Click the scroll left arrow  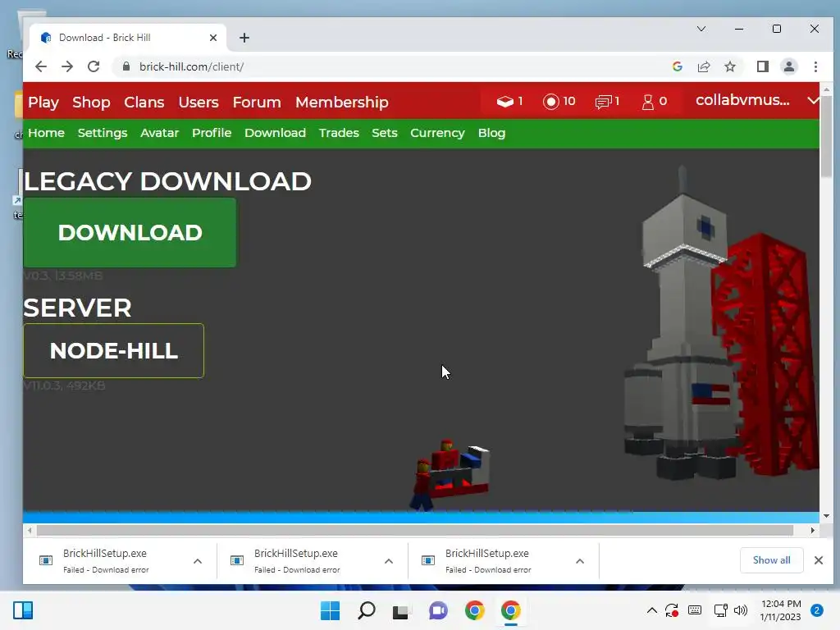(x=30, y=531)
